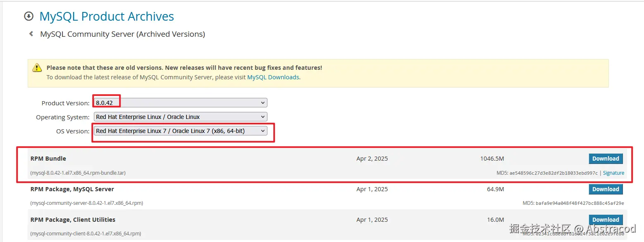
Task: Open the Product Version dropdown
Action: point(181,103)
